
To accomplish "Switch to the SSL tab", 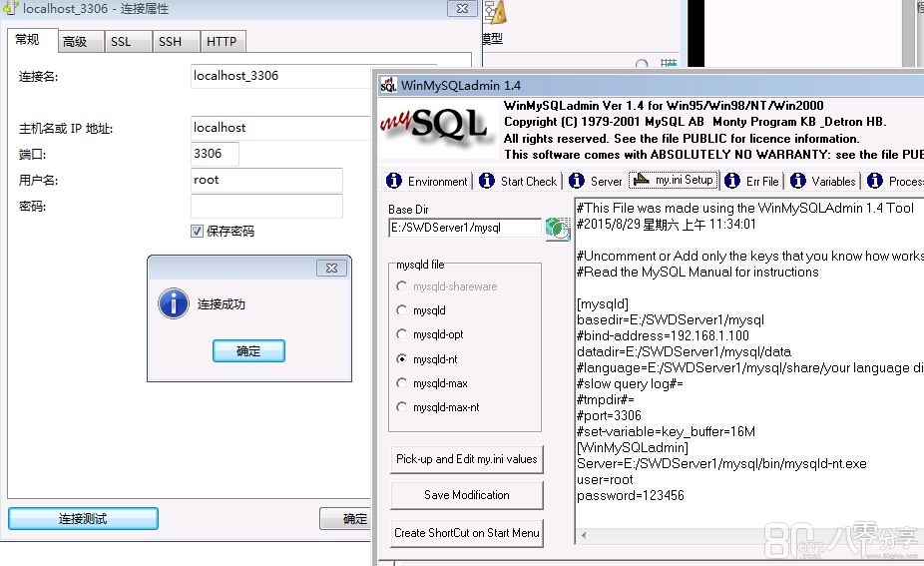I will click(127, 41).
